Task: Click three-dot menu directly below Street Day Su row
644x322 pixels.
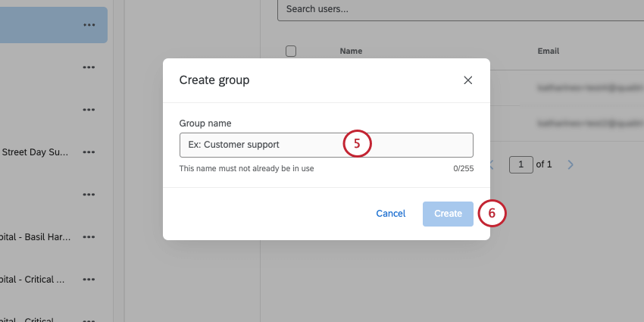Action: coord(89,195)
